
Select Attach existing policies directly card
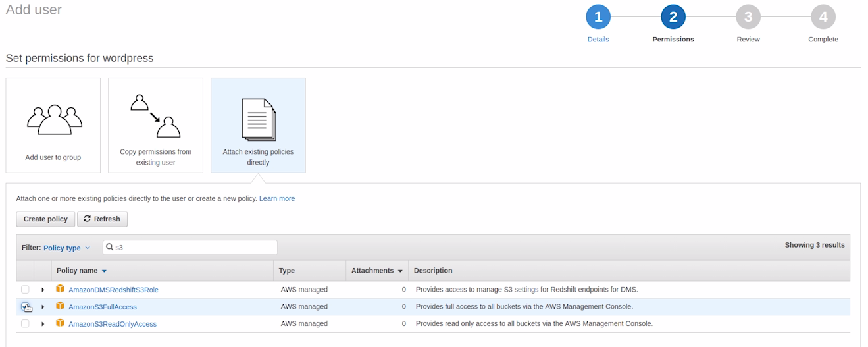[x=258, y=125]
